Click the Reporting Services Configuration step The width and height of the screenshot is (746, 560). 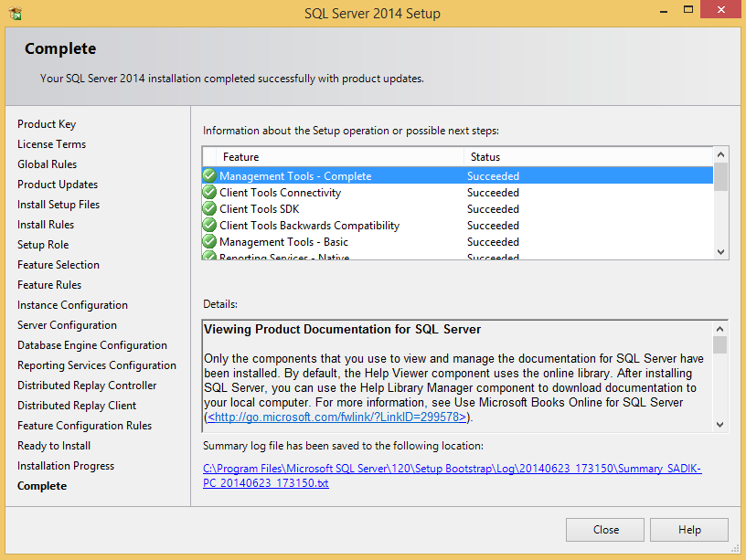click(x=97, y=365)
